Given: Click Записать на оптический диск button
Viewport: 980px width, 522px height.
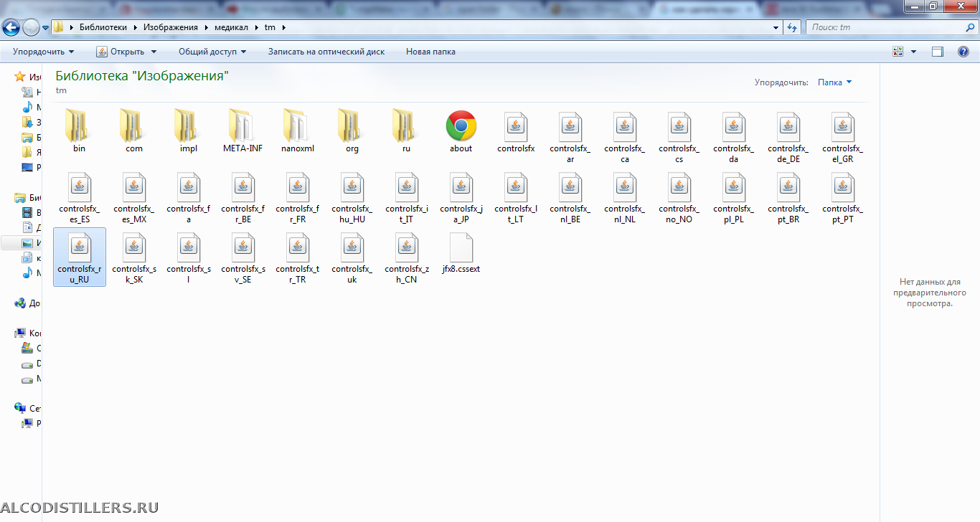Looking at the screenshot, I should click(x=326, y=52).
